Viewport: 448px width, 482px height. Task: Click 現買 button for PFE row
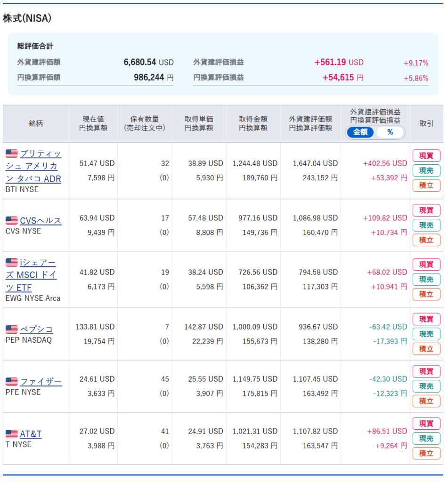(x=426, y=371)
